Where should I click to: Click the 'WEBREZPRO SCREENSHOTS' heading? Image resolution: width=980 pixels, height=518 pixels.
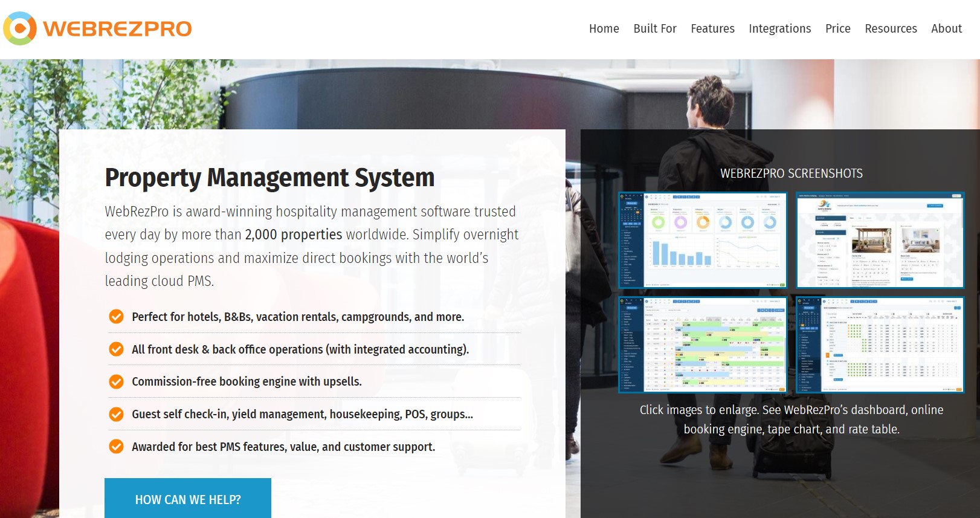click(x=791, y=173)
